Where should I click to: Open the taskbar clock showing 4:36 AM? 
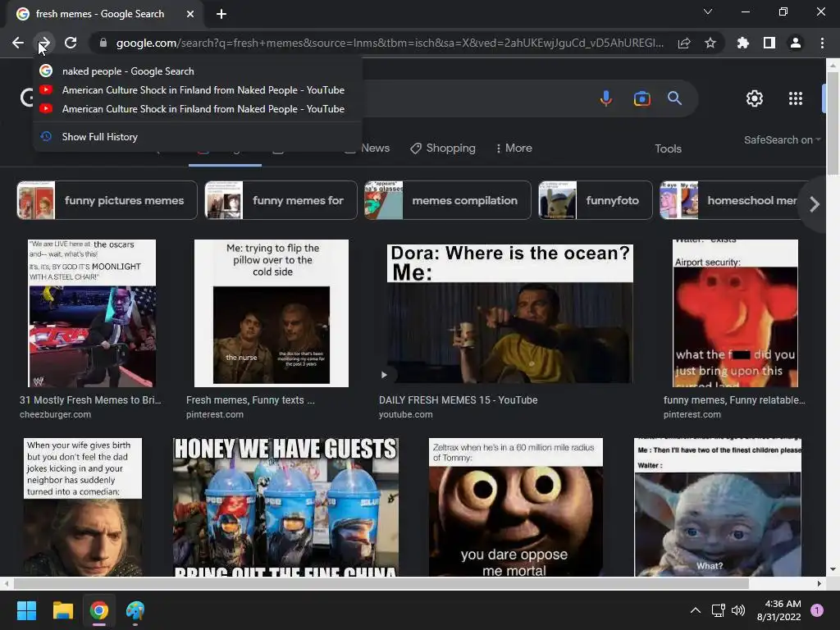(x=779, y=610)
